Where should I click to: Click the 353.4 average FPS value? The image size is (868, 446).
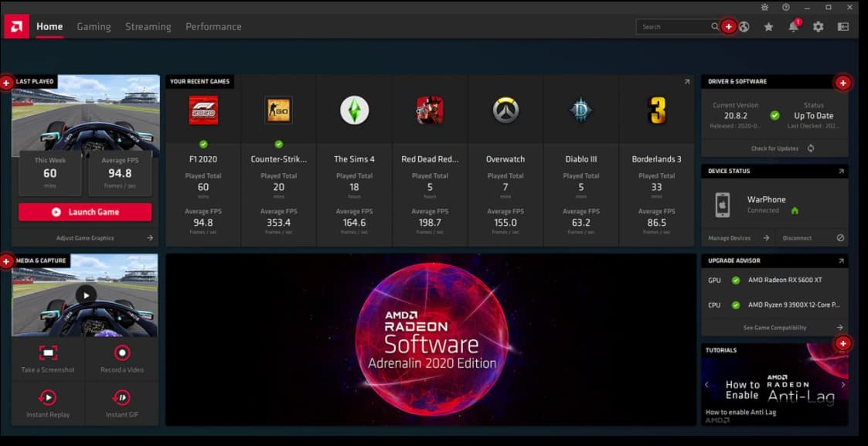[278, 223]
